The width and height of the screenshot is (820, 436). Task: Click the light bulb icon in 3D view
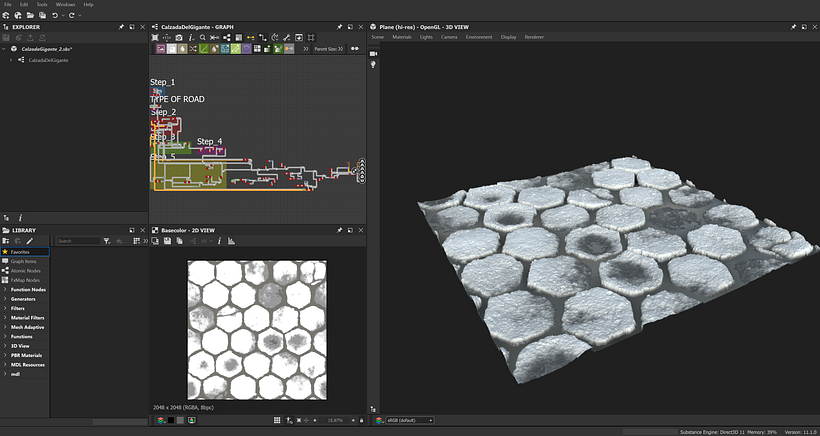(373, 64)
